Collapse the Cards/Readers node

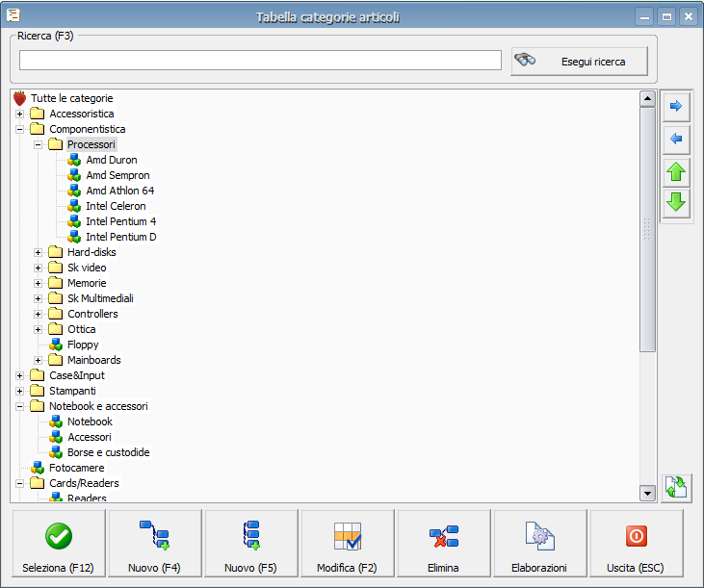(x=20, y=483)
